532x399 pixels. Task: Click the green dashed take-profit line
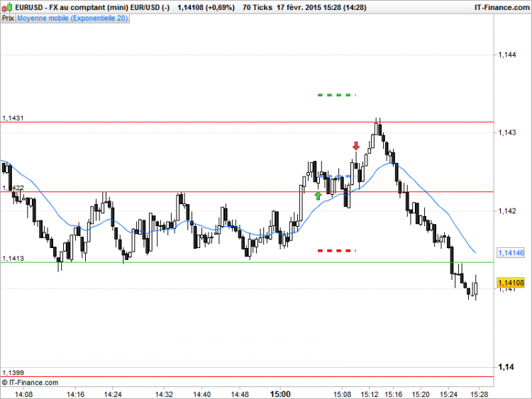[x=336, y=95]
